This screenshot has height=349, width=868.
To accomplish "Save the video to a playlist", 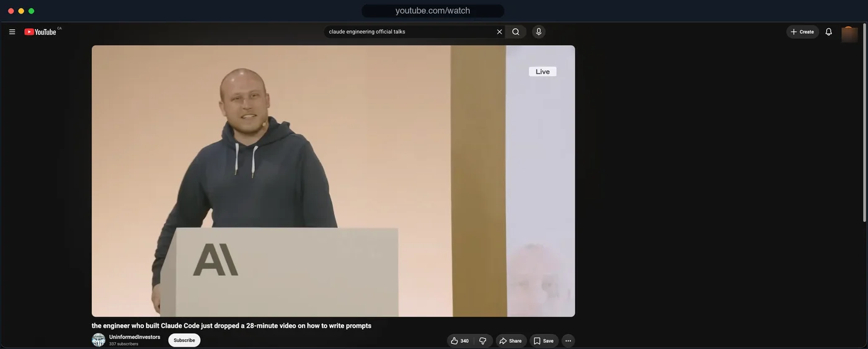I will click(x=544, y=341).
